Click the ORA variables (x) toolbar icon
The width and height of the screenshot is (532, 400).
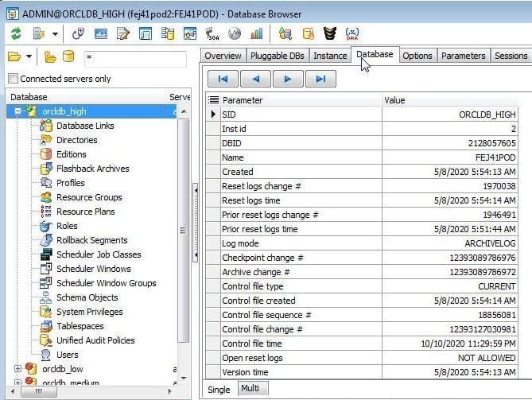click(352, 33)
